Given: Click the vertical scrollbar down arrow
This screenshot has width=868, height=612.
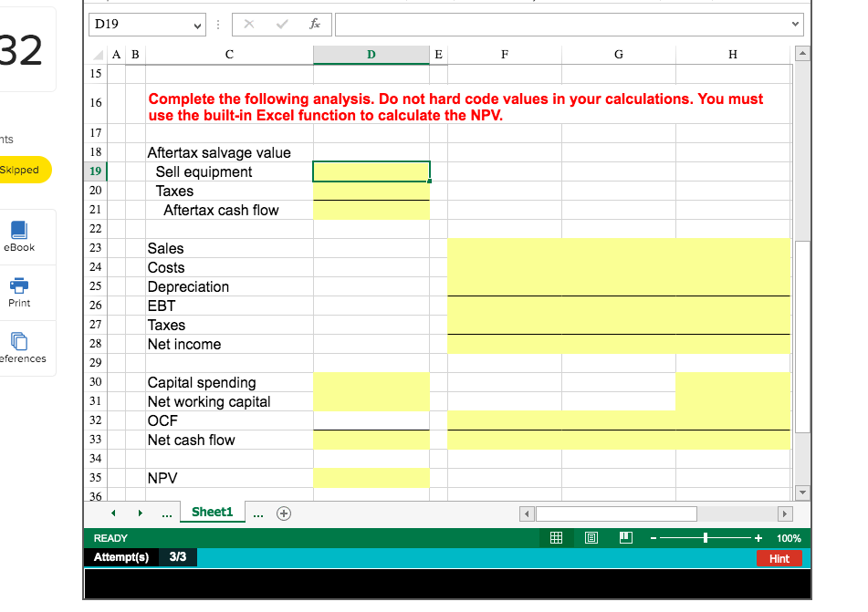Looking at the screenshot, I should point(801,493).
